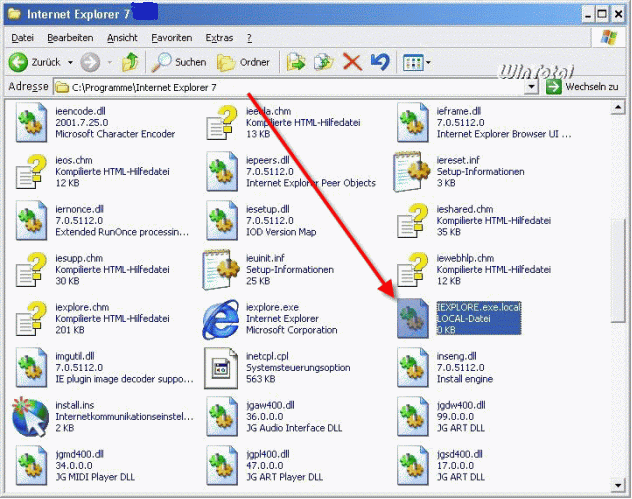Select the jgdw400.dll file icon

412,417
